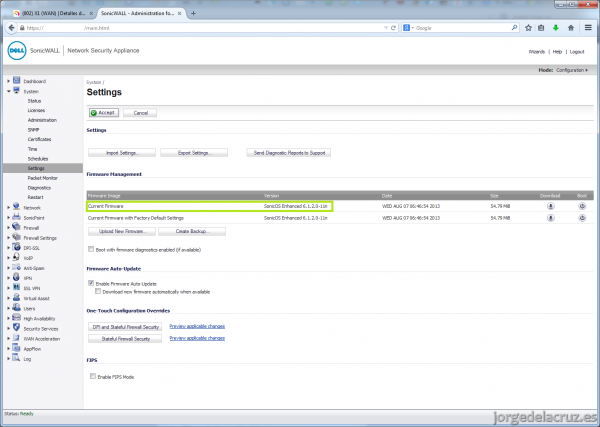The width and height of the screenshot is (600, 427).
Task: Open Administration under System
Action: pos(42,120)
